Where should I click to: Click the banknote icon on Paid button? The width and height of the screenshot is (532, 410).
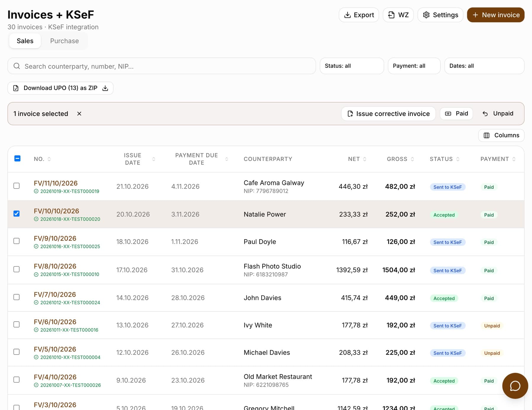click(x=448, y=114)
